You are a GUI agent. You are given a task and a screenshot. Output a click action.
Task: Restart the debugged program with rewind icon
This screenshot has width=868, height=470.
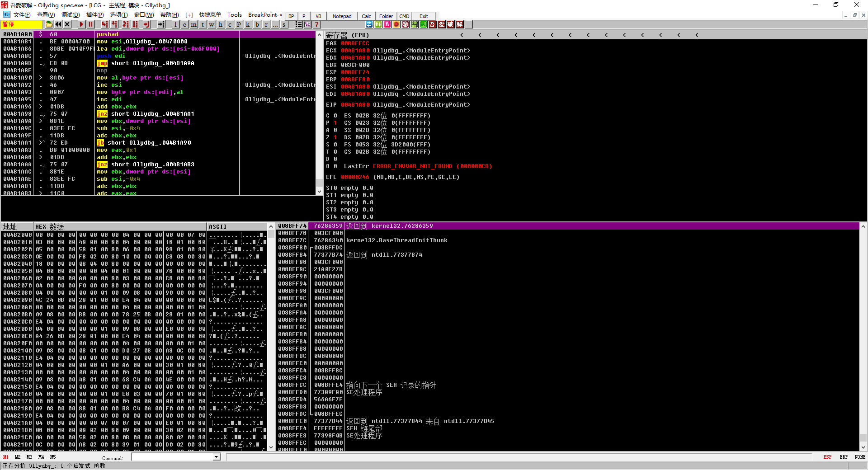pyautogui.click(x=58, y=24)
